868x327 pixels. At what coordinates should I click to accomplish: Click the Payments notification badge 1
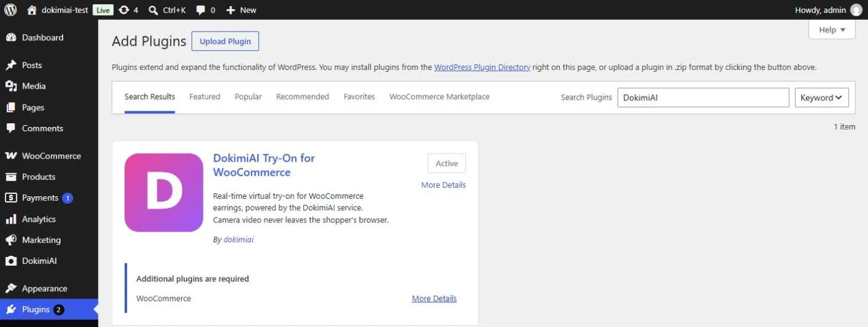coord(68,198)
